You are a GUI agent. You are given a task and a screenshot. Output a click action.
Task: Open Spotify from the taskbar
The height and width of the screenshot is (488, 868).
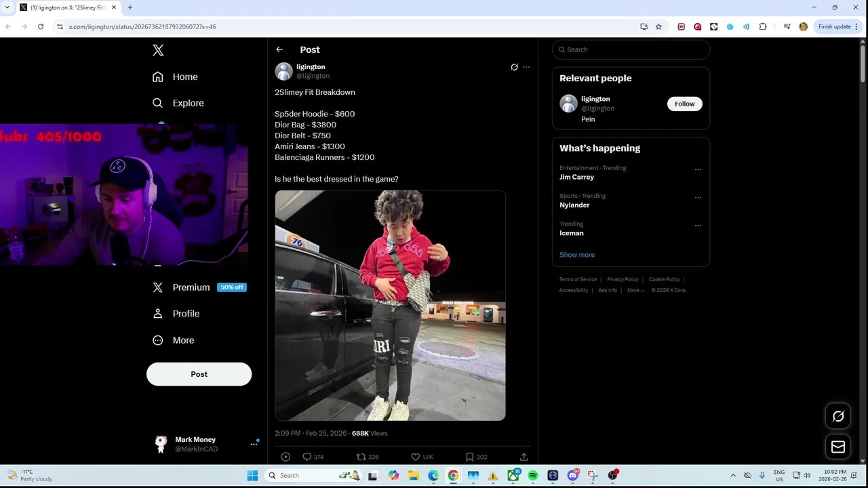click(x=533, y=475)
